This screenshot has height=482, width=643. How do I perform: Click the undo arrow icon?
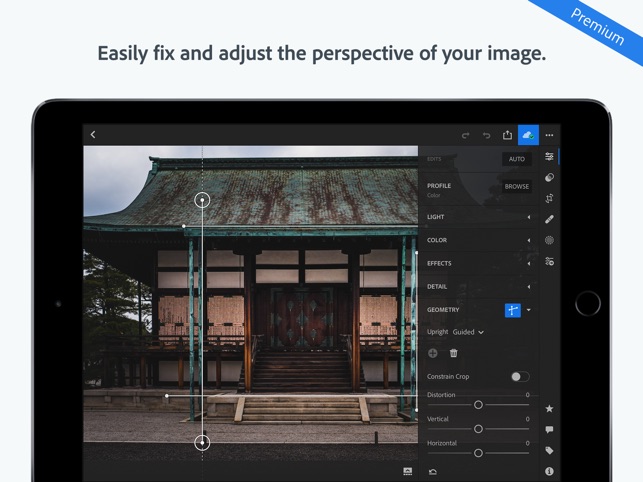pyautogui.click(x=487, y=135)
